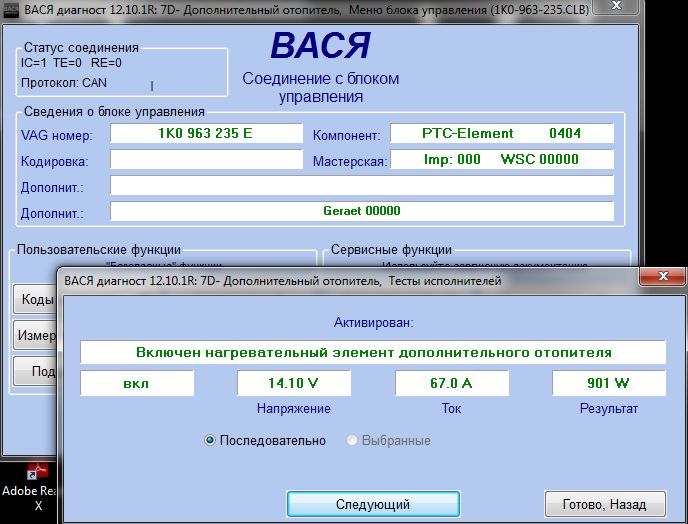Click the Сведения о блоке управления label

[114, 112]
